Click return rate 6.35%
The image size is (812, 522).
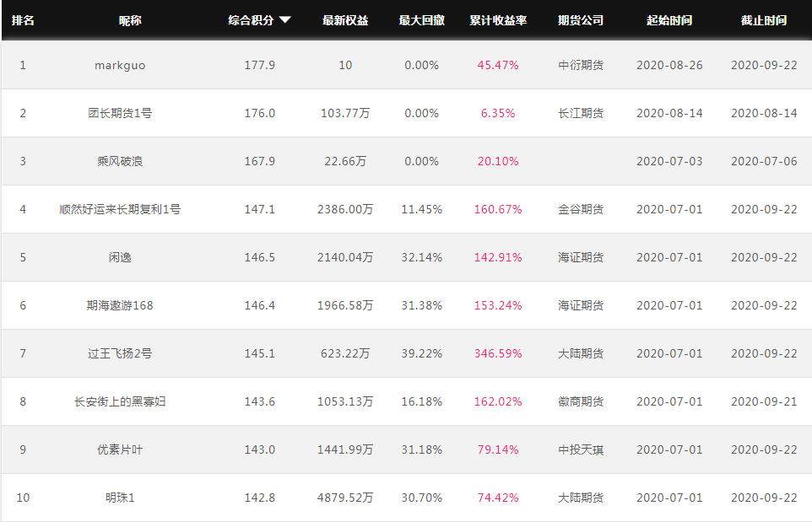coord(498,113)
